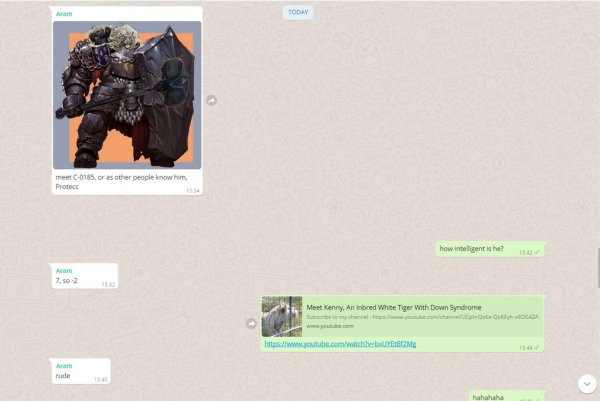Click Aram's name above '7, so -2'
The width and height of the screenshot is (600, 401).
click(64, 270)
